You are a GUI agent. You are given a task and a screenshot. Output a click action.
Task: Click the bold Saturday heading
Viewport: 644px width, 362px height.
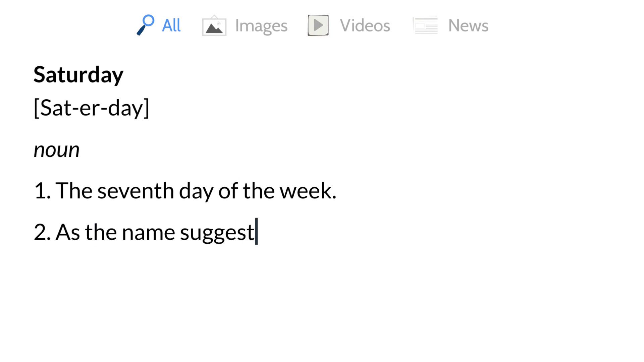coord(78,74)
